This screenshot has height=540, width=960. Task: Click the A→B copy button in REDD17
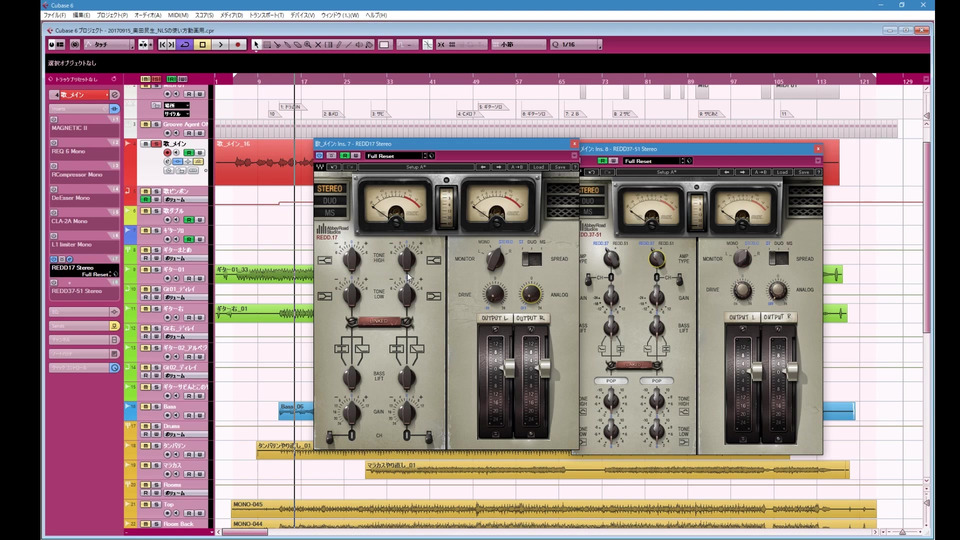pyautogui.click(x=516, y=167)
